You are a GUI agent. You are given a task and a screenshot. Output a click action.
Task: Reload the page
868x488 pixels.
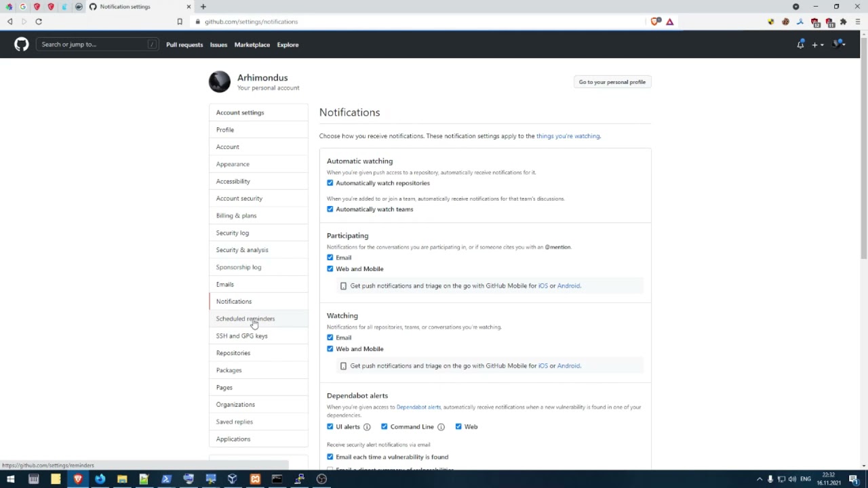point(39,22)
